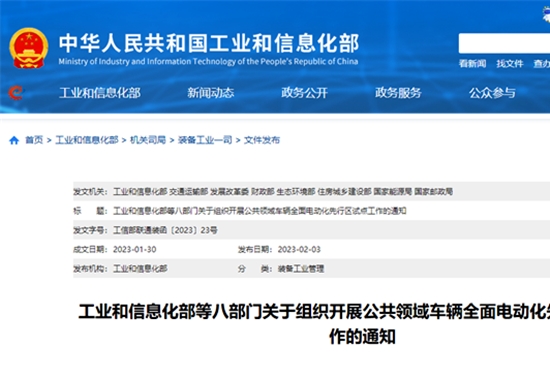This screenshot has height=378, width=550.
Task: Click the 发布日期 value 2023-02-03
Action: pos(299,249)
